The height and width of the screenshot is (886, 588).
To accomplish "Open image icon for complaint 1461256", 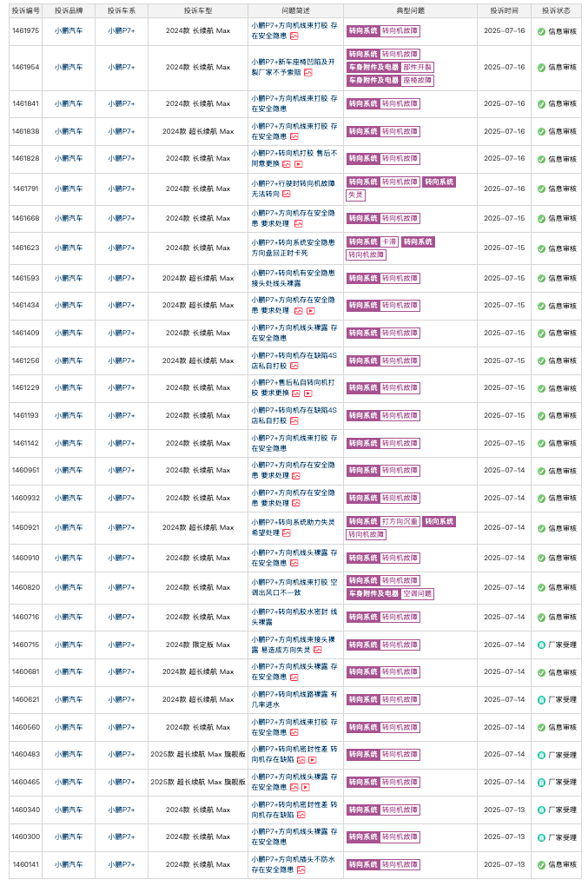I will [294, 367].
